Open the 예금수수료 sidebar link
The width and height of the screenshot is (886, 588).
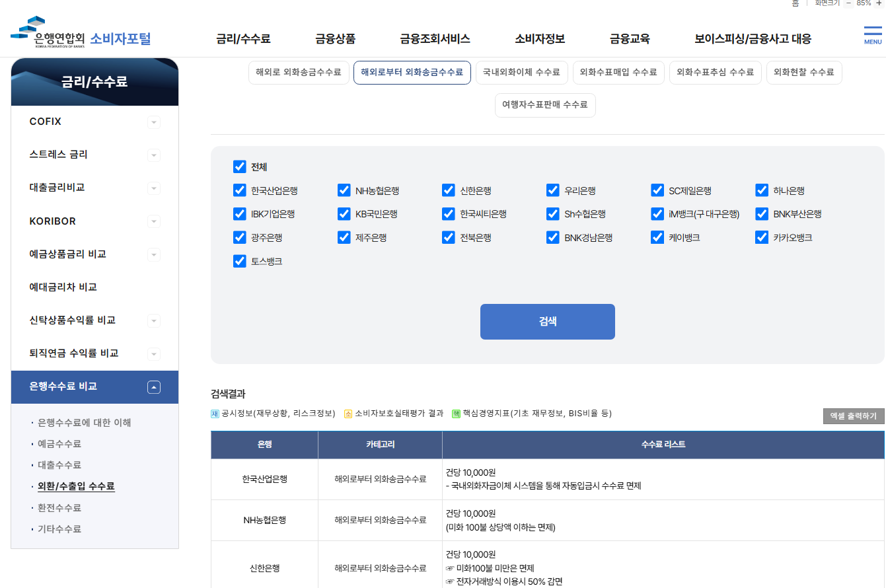pos(59,444)
